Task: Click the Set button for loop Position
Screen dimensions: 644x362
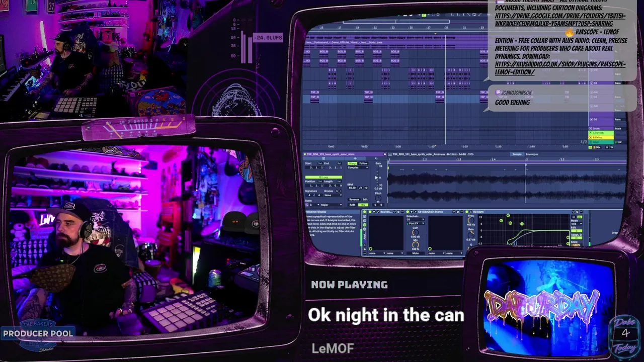Action: 320,182
